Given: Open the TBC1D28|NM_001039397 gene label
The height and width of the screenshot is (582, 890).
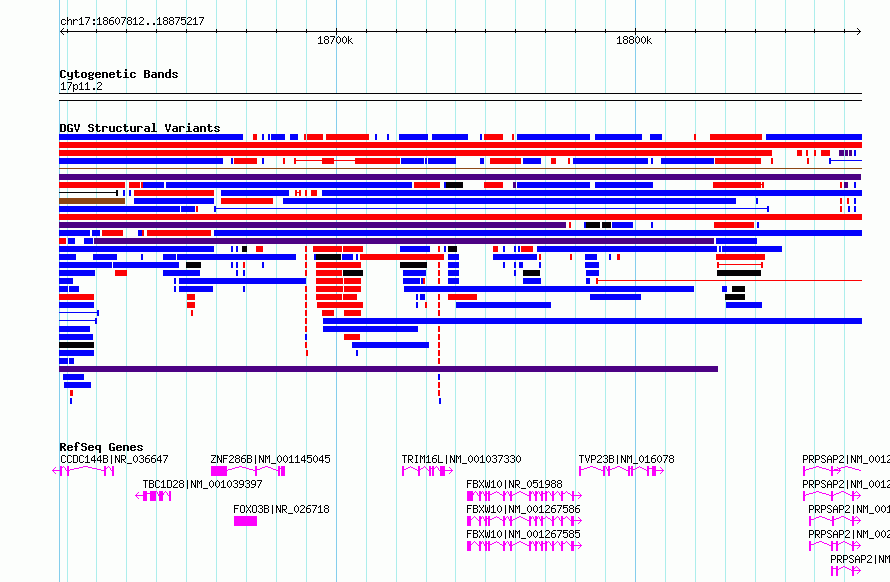Looking at the screenshot, I should (x=202, y=484).
